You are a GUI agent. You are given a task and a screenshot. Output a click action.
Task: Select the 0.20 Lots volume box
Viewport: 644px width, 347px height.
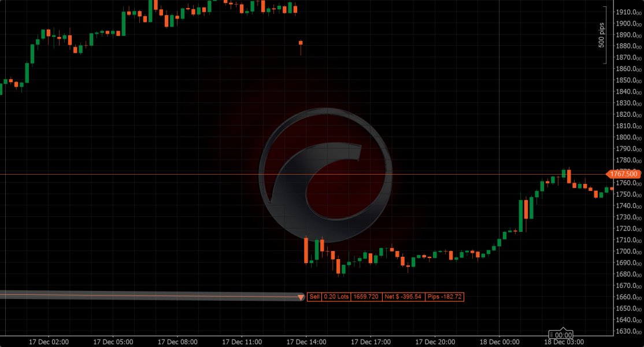(336, 297)
